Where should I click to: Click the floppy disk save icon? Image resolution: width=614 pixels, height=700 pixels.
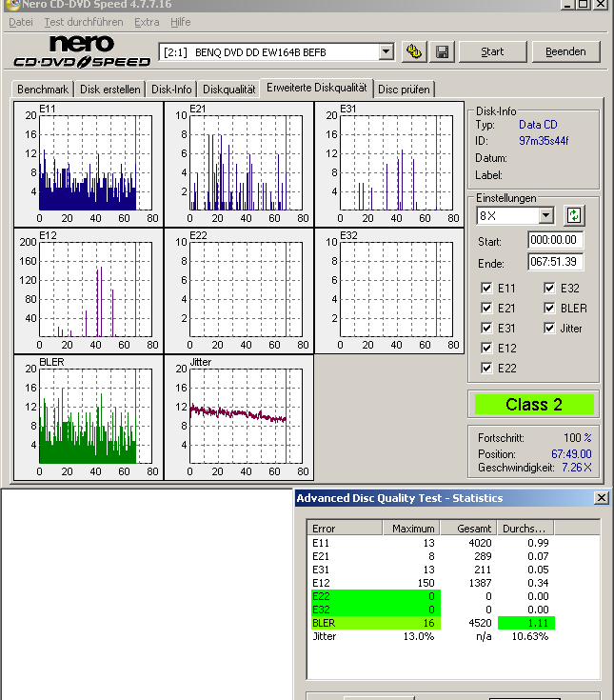pyautogui.click(x=442, y=51)
